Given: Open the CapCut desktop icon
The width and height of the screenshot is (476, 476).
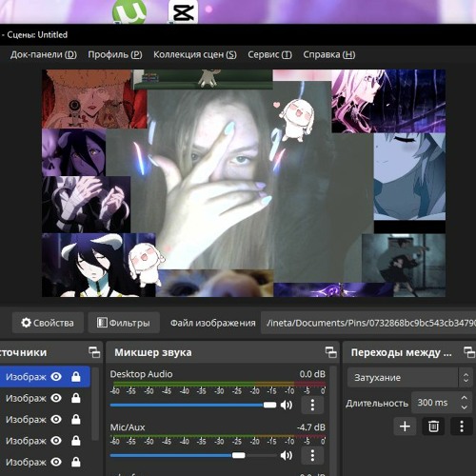Looking at the screenshot, I should tap(183, 12).
